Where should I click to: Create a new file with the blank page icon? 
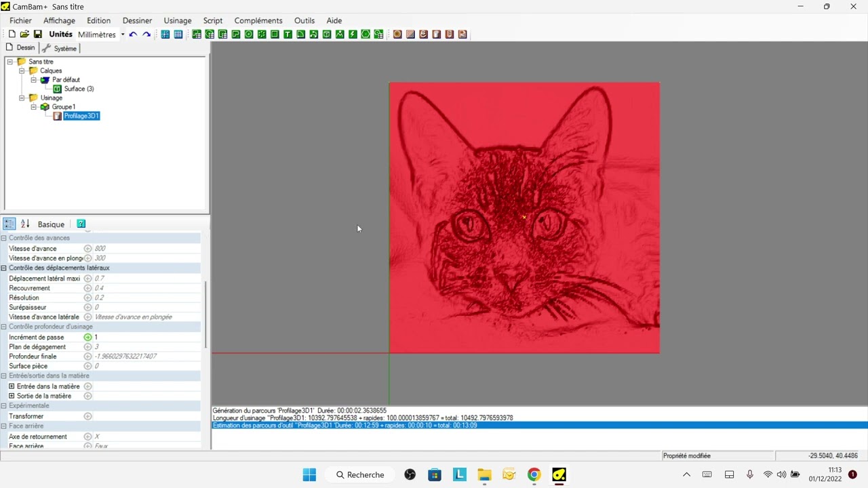click(12, 34)
